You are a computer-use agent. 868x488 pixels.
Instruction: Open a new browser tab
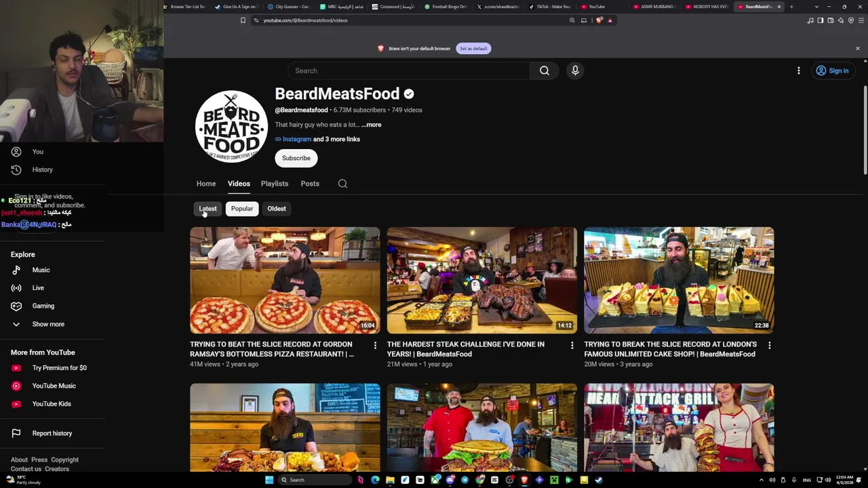791,7
